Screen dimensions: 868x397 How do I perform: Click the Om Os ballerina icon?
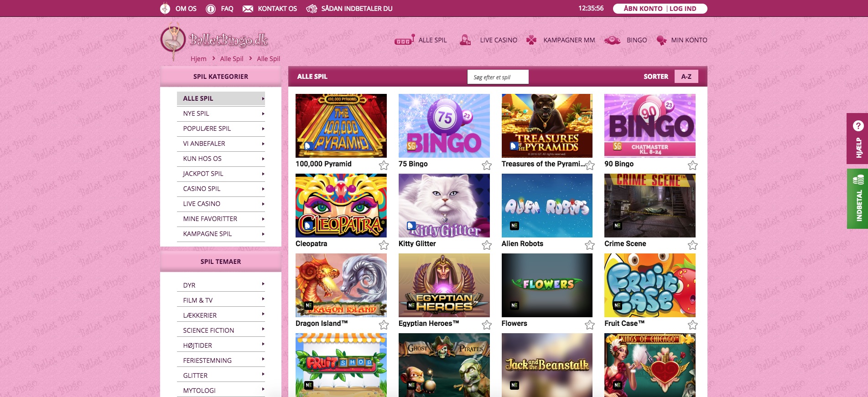click(165, 9)
